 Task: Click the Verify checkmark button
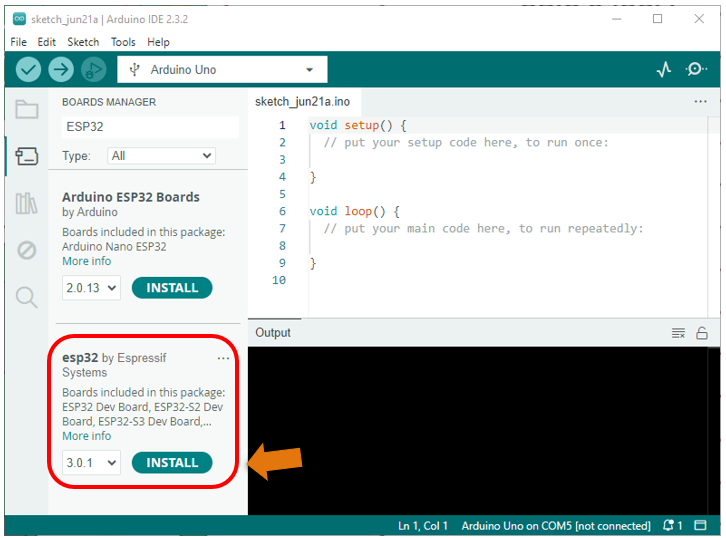pyautogui.click(x=28, y=70)
